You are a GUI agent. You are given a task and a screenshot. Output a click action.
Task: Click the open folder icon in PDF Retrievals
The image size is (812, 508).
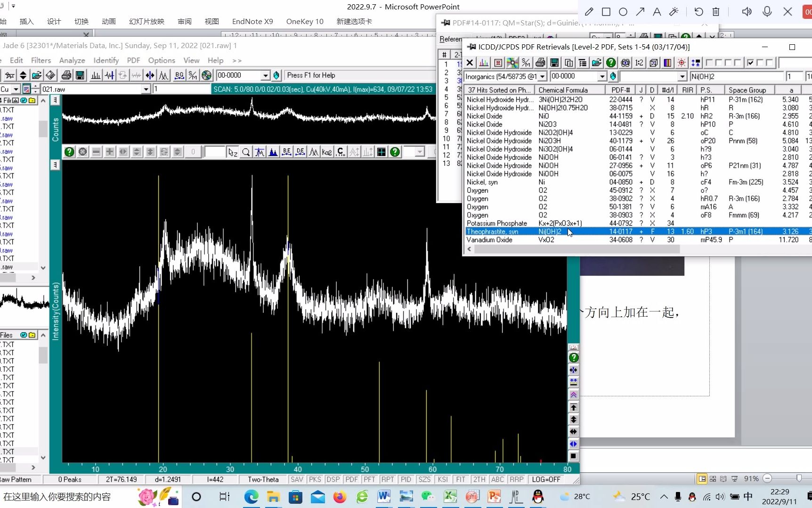tap(597, 63)
